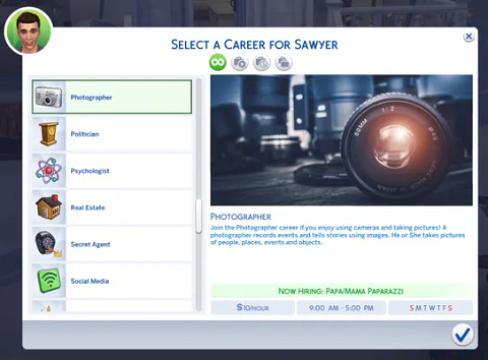Click the Real Estate house icon
The height and width of the screenshot is (360, 488).
(49, 207)
